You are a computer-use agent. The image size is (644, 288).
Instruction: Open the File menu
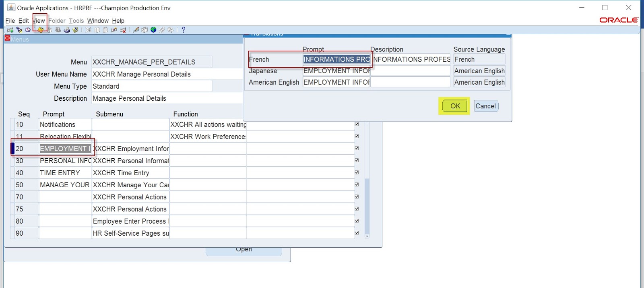click(x=10, y=21)
